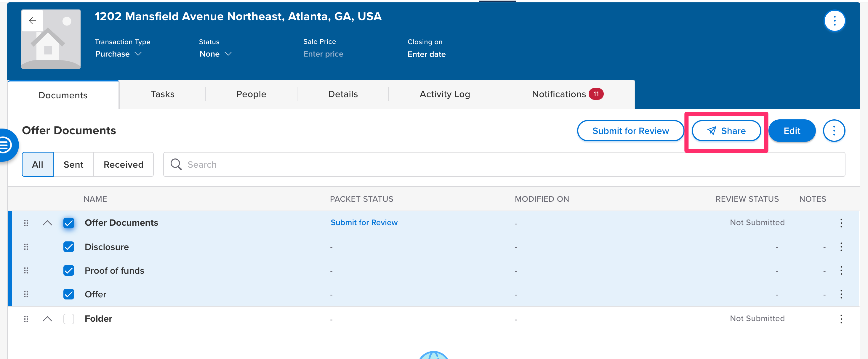The image size is (868, 359).
Task: Click the drag handle of Proof of funds row
Action: [26, 270]
